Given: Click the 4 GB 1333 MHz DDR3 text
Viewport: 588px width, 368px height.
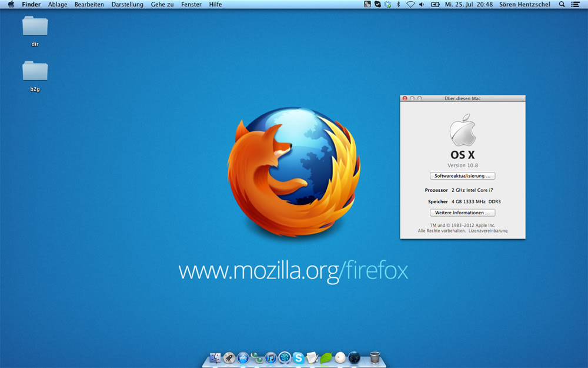Looking at the screenshot, I should (476, 201).
